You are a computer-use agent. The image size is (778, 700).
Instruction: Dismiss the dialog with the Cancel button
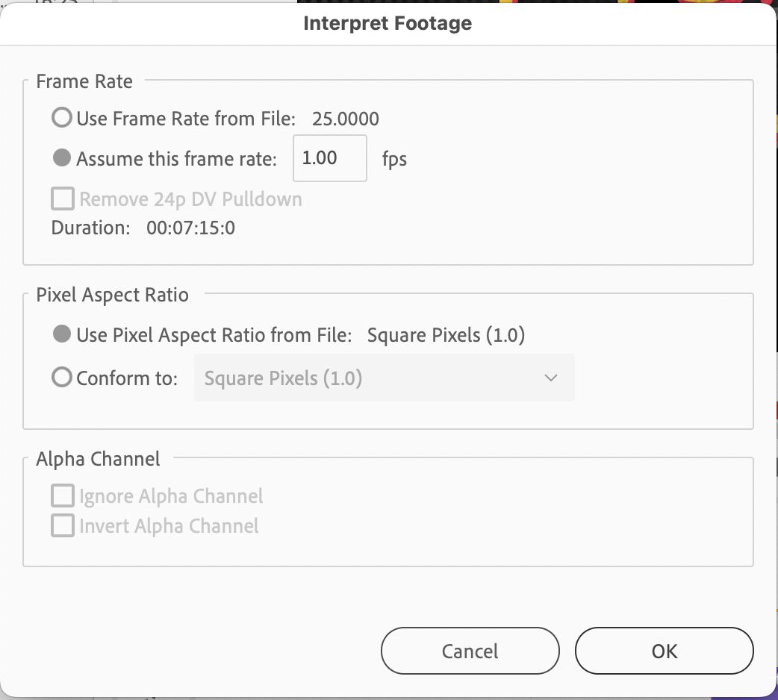[x=470, y=651]
